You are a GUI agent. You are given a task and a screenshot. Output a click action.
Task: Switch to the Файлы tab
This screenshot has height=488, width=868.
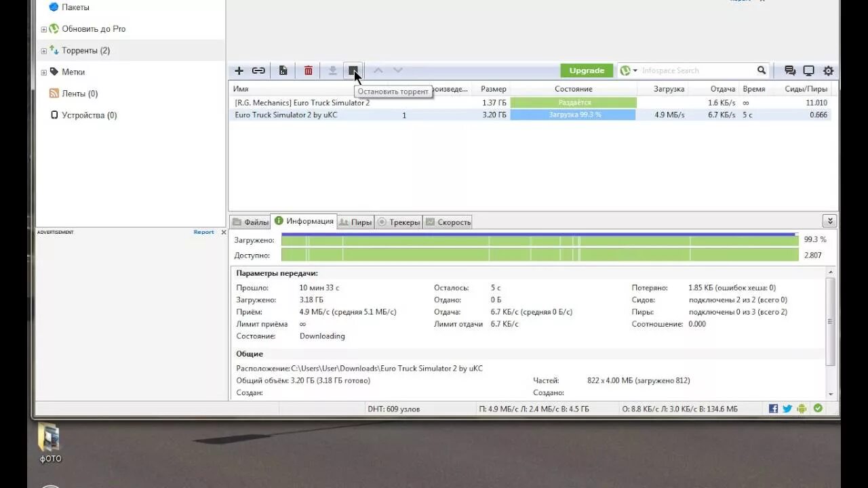[x=250, y=222]
